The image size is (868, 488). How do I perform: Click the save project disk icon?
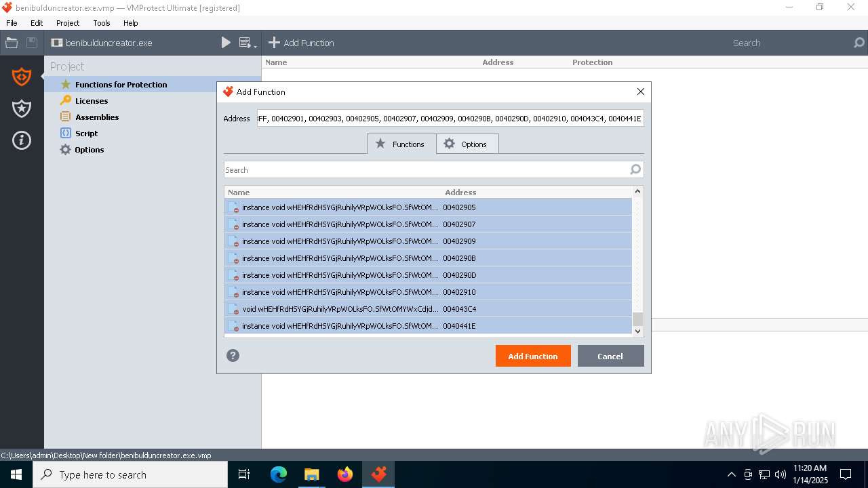(31, 43)
